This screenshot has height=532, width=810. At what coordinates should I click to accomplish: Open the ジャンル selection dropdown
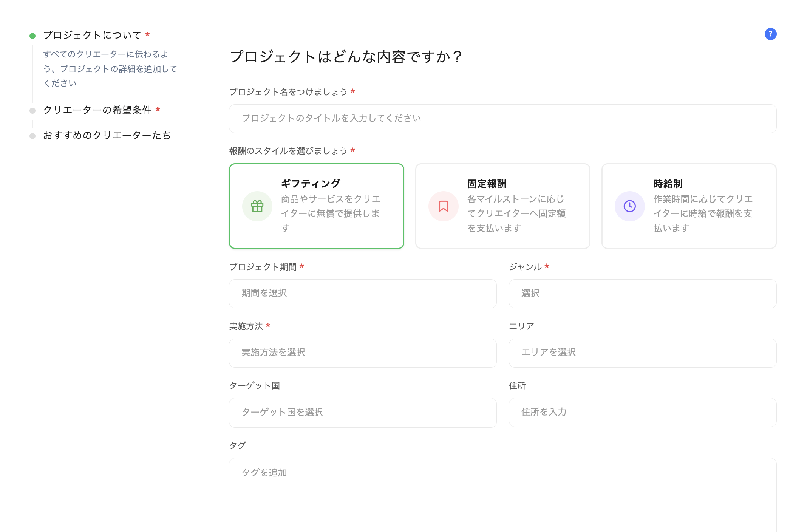point(642,294)
